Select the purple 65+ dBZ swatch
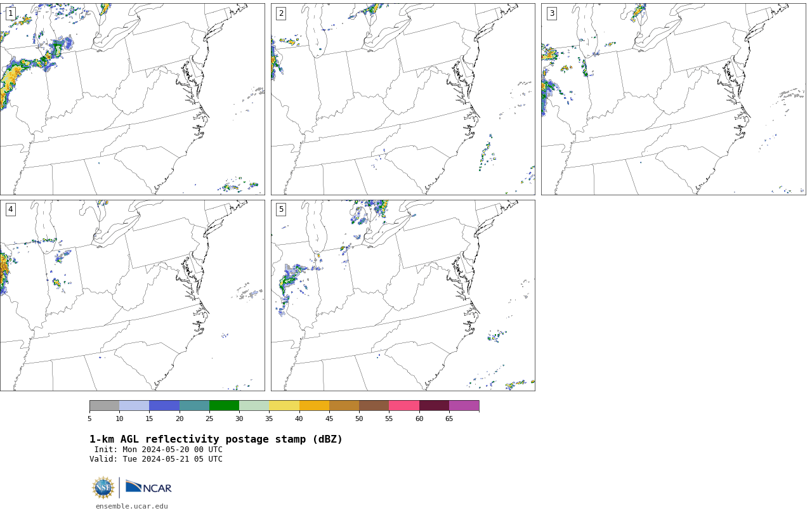Screen dimensions: 812x513 tap(464, 406)
